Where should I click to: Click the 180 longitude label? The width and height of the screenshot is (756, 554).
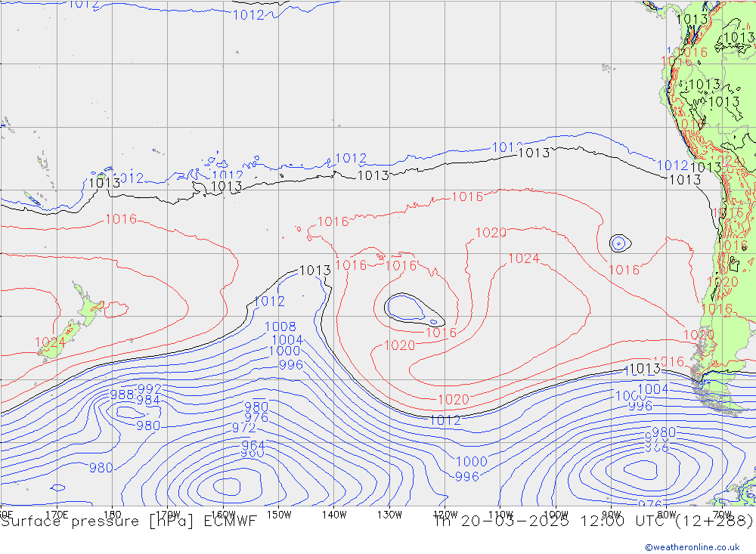(x=113, y=515)
